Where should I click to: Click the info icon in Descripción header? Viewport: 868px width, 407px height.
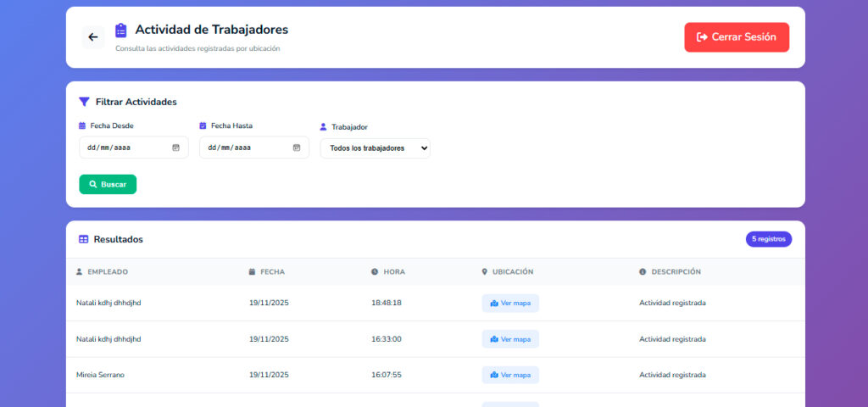(x=643, y=272)
